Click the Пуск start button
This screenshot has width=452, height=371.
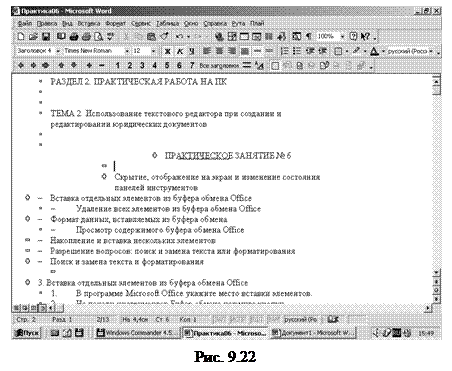[27, 333]
